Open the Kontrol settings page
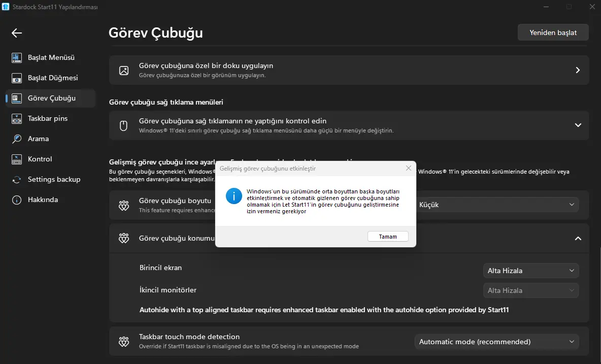 [51, 159]
